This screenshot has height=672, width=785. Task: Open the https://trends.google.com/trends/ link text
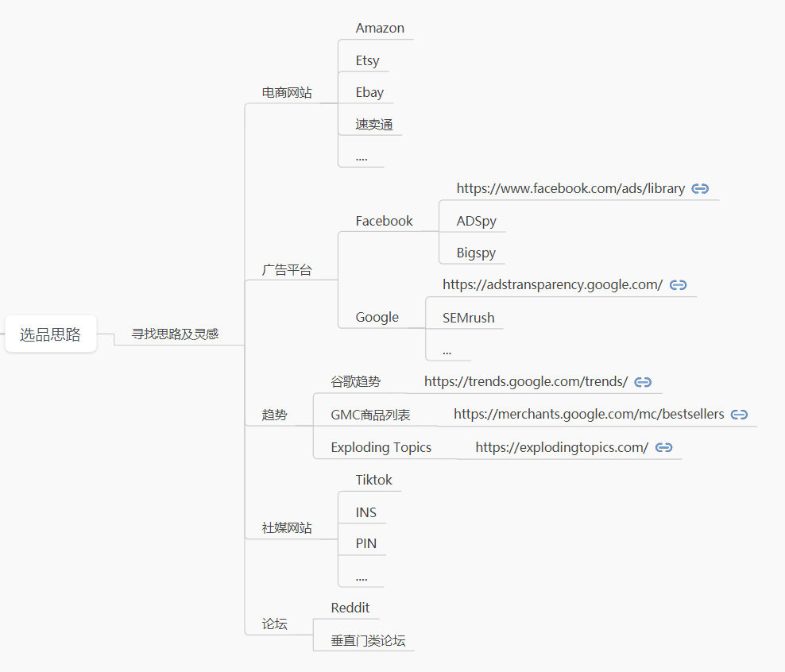click(x=525, y=382)
